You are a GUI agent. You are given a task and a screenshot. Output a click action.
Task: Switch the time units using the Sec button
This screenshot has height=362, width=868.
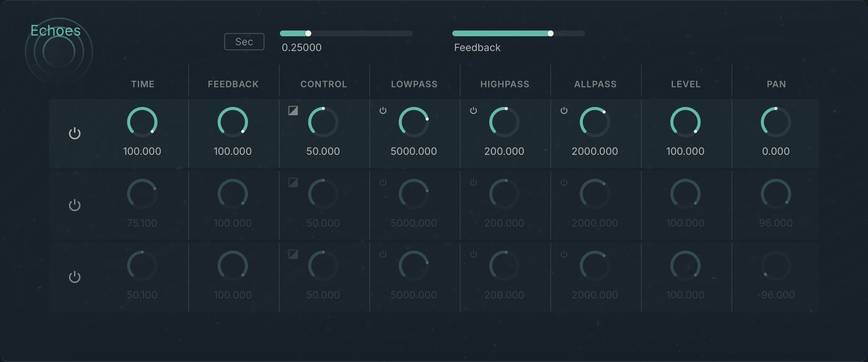(x=244, y=41)
